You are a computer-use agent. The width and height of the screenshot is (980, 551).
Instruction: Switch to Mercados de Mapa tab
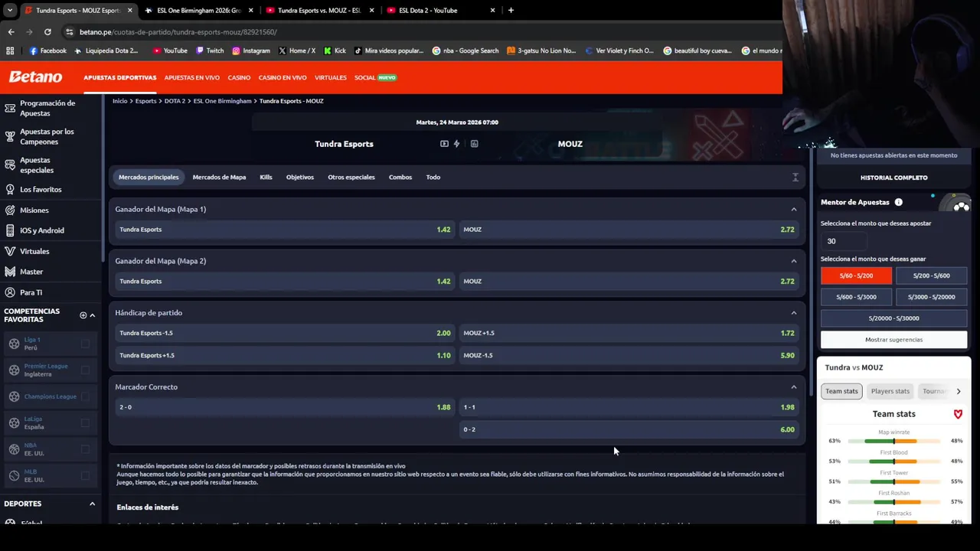[219, 177]
